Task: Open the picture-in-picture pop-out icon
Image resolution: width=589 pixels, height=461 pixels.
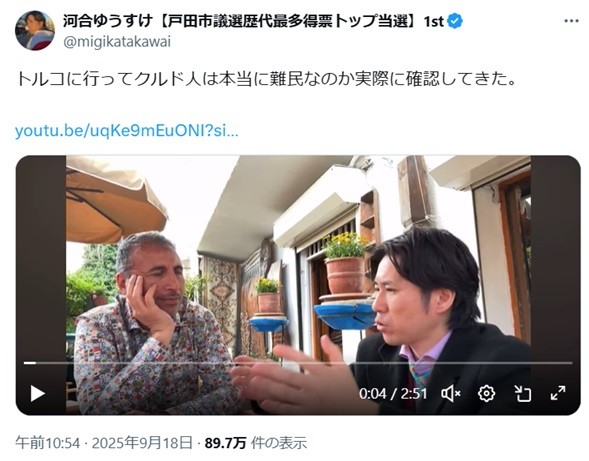Action: (x=523, y=394)
